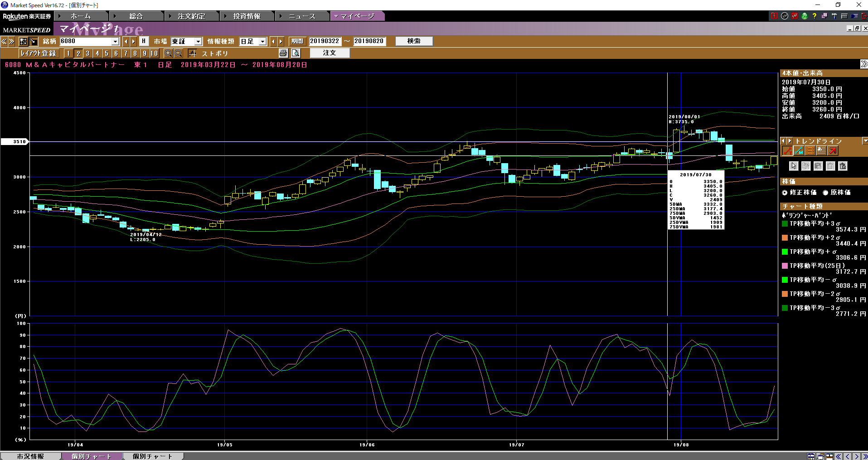Select layout number 3

pos(87,53)
